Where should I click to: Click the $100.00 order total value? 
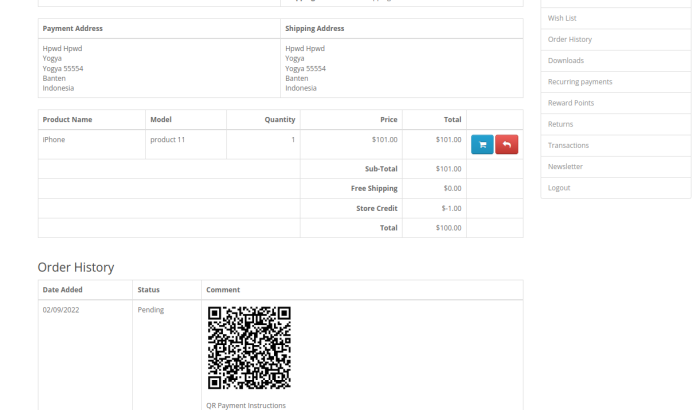pyautogui.click(x=448, y=228)
